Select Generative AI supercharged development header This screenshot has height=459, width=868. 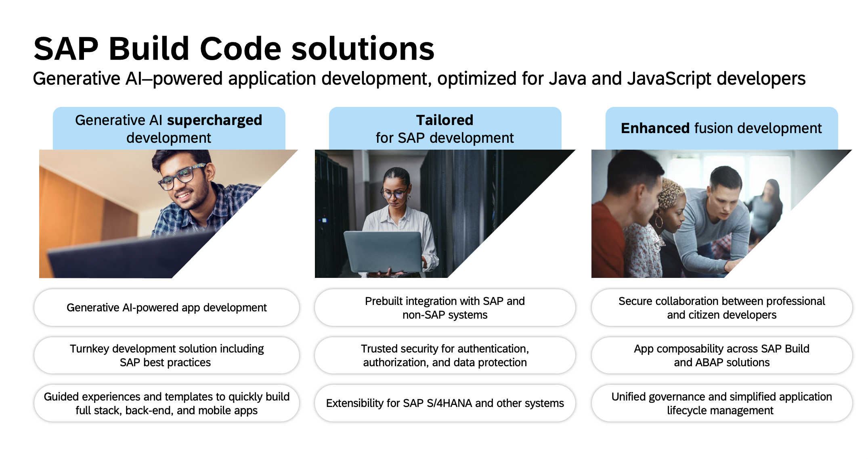pyautogui.click(x=169, y=129)
